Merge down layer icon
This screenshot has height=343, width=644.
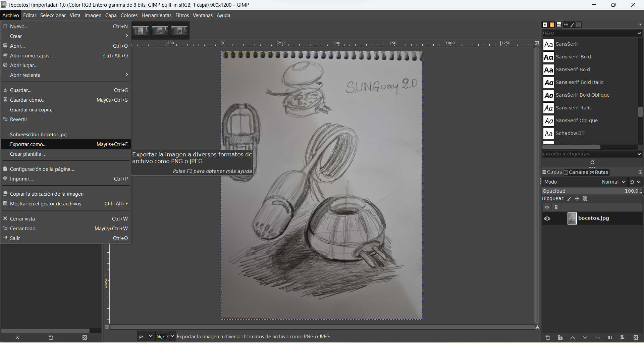coord(610,338)
